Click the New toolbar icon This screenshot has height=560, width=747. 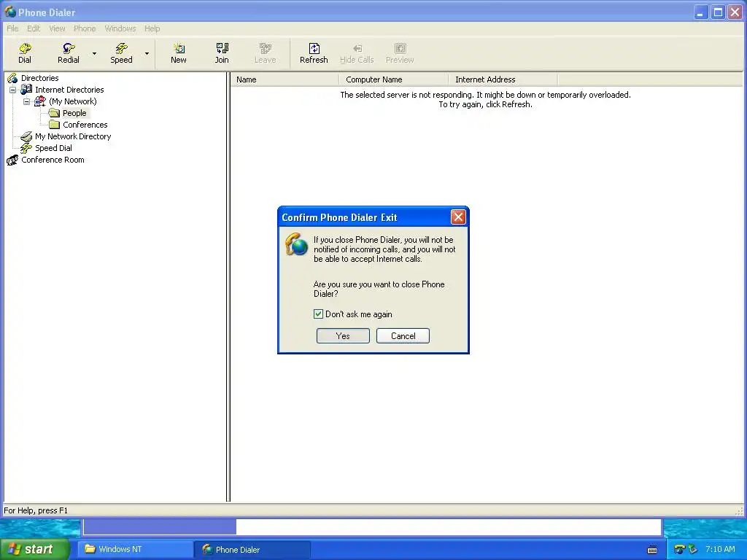pyautogui.click(x=179, y=53)
